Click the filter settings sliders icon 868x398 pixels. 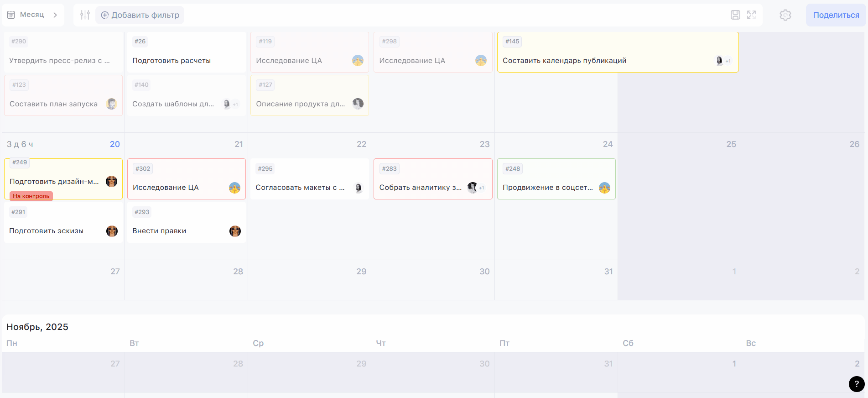85,15
